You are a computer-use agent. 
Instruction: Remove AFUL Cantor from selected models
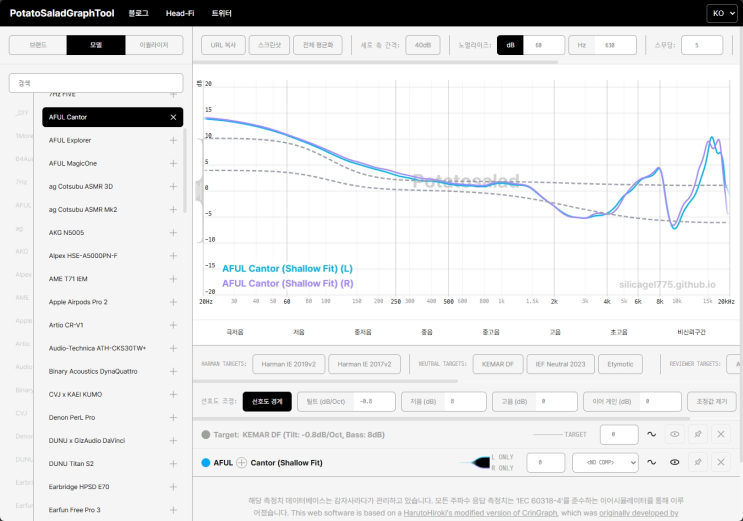[173, 117]
